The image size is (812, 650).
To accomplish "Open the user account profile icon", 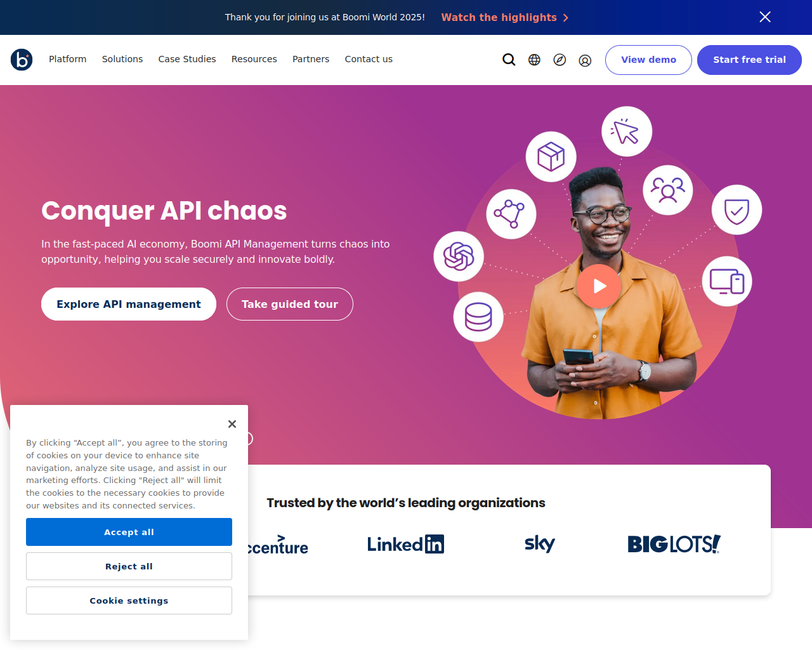I will pos(585,60).
